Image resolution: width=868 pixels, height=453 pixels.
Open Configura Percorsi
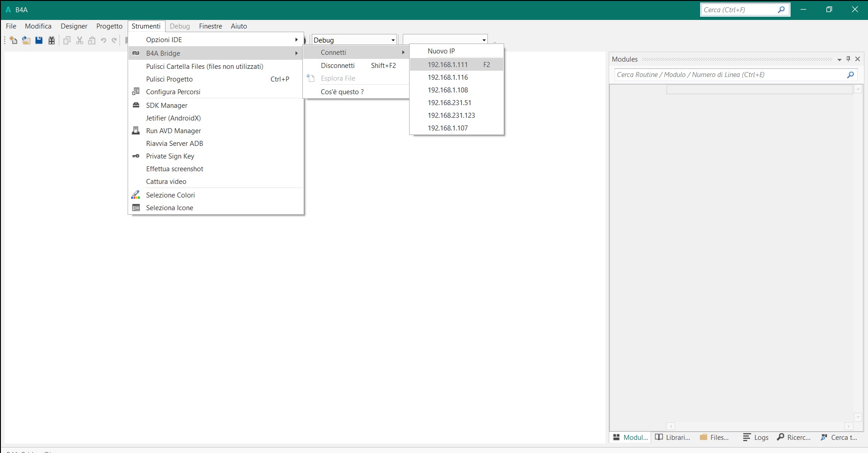pos(216,92)
